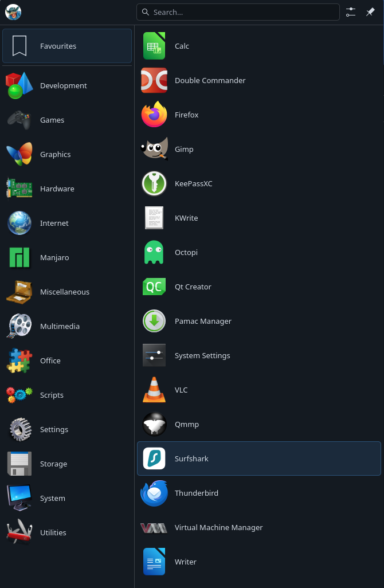The image size is (384, 588).
Task: Click the Pamac Manager download icon
Action: point(154,321)
